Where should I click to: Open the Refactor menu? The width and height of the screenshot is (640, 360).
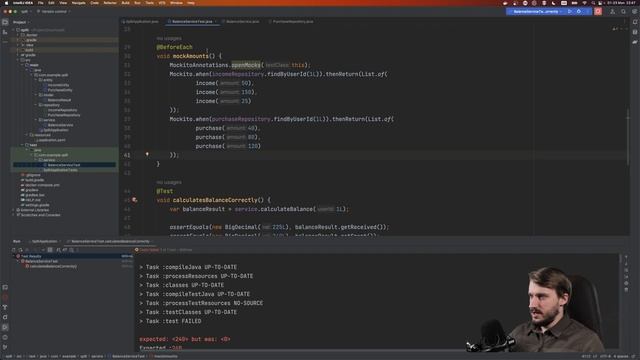coord(110,3)
